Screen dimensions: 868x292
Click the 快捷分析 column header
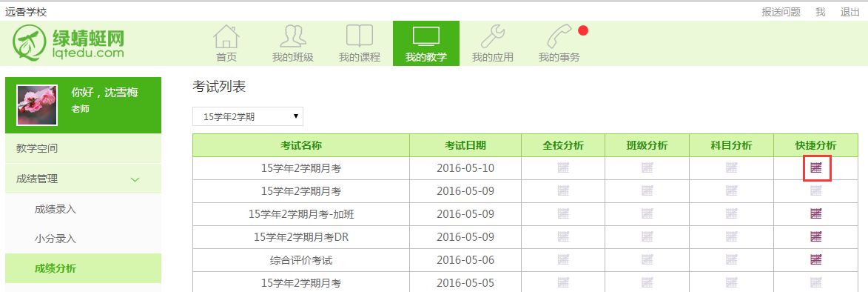815,145
